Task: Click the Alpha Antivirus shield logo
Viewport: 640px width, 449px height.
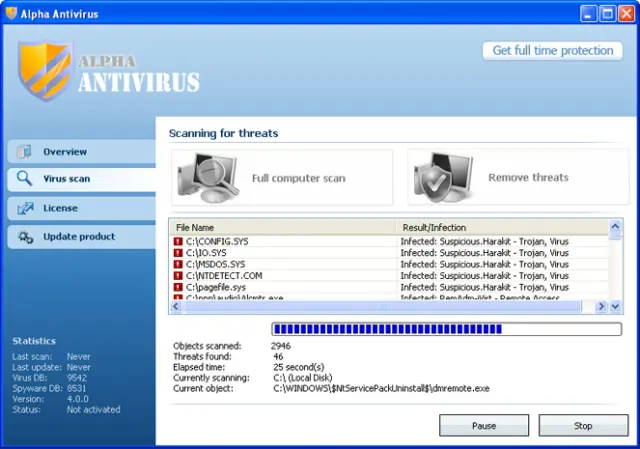Action: tap(44, 70)
